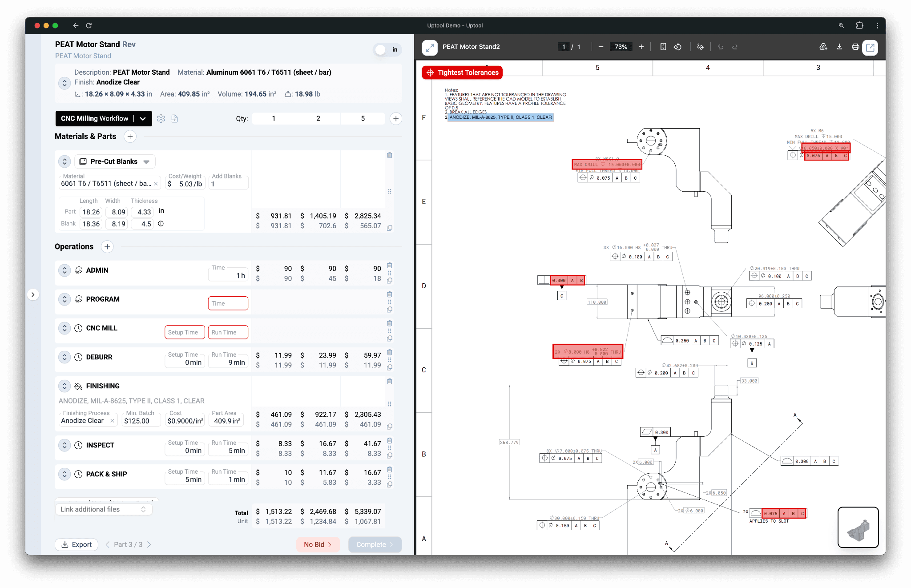The image size is (911, 588).
Task: Delete the Pre-Cut Blanks material row
Action: [390, 155]
